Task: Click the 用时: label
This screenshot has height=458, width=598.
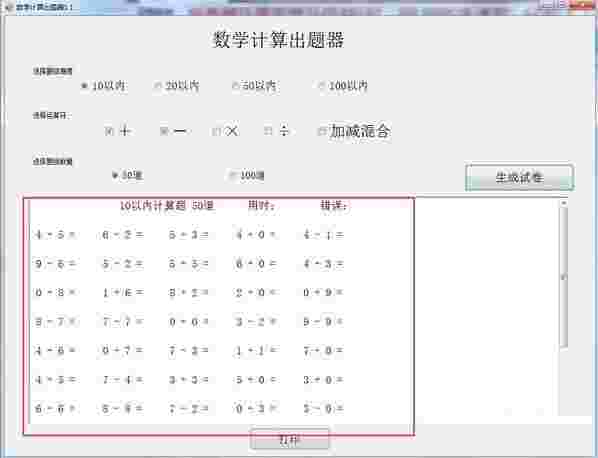Action: point(261,206)
